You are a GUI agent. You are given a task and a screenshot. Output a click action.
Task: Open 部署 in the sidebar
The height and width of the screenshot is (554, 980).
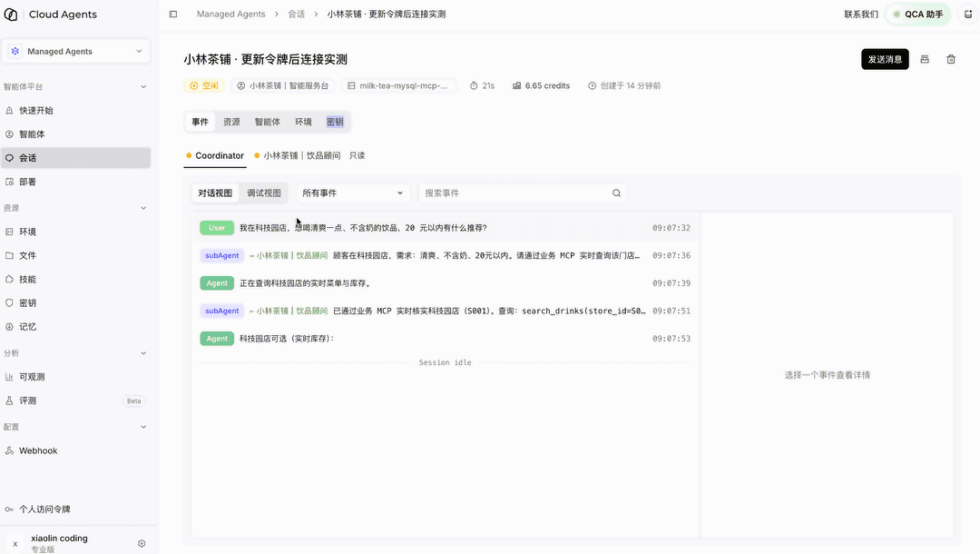[x=75, y=182]
